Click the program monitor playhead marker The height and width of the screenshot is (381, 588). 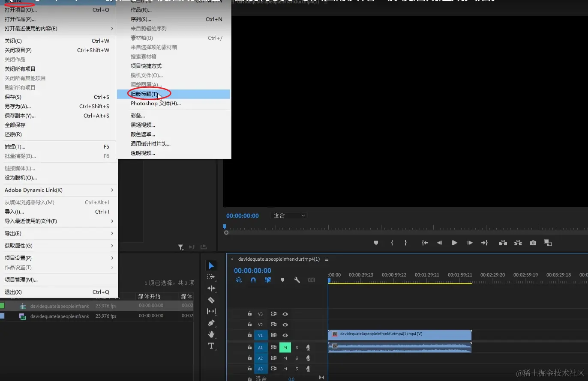(225, 227)
